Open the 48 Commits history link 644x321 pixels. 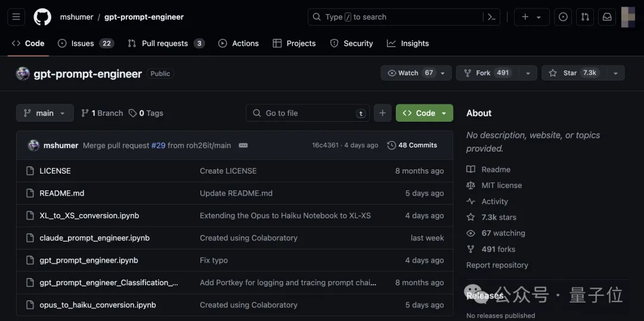pyautogui.click(x=412, y=145)
